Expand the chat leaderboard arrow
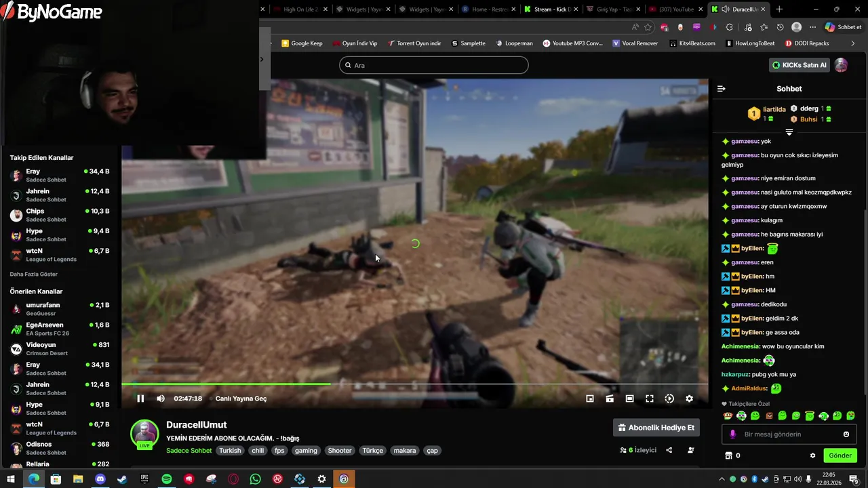The image size is (868, 488). 789,132
